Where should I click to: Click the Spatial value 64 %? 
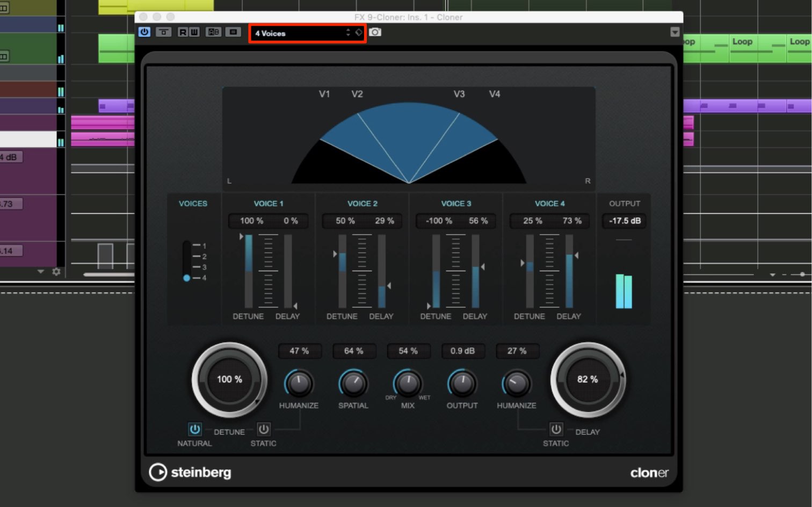click(x=353, y=351)
